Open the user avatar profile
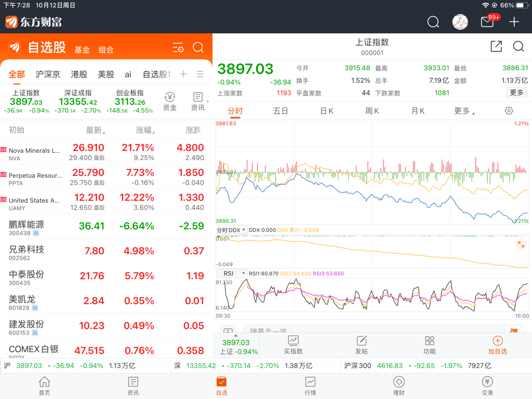 460,22
